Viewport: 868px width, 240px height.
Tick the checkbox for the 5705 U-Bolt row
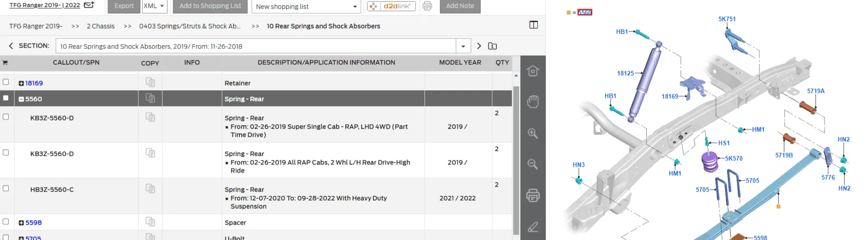coord(6,237)
